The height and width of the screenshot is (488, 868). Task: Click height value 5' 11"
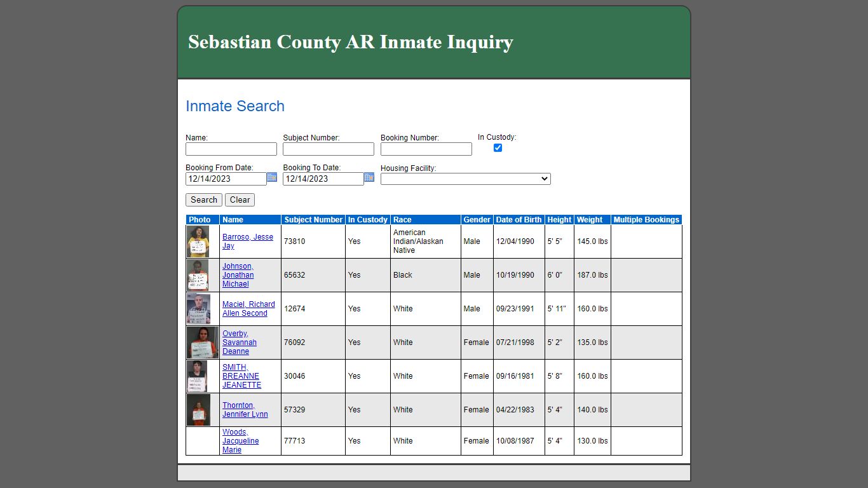557,309
